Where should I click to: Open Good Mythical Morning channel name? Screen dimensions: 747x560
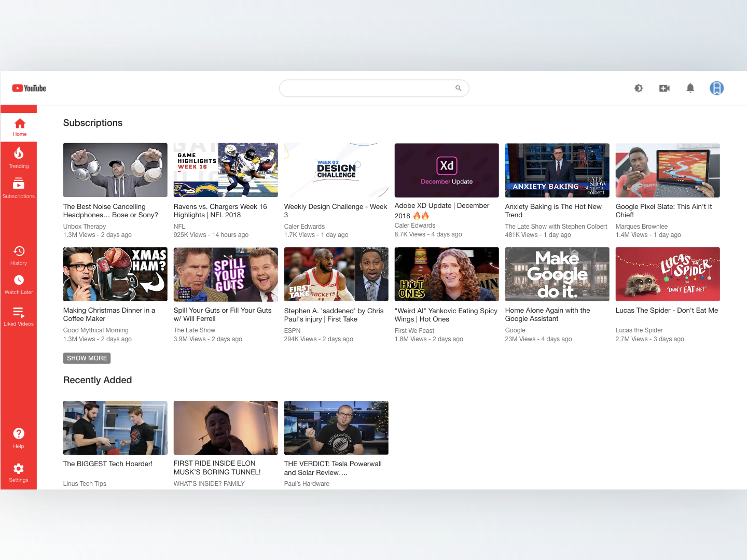tap(96, 330)
